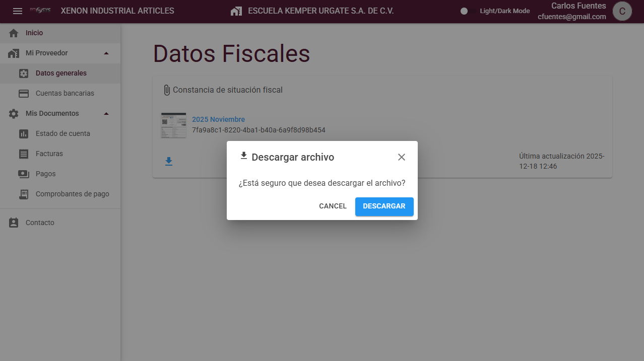The image size is (644, 361).
Task: Select Facturas in sidebar menu
Action: (x=49, y=154)
